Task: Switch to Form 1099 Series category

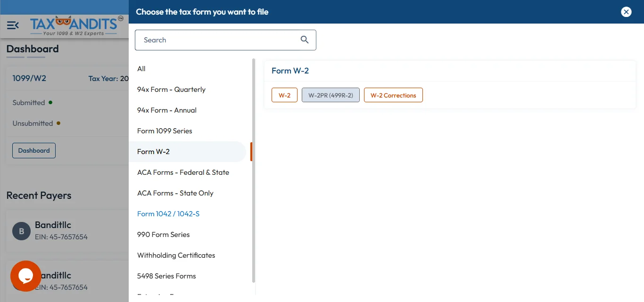Action: (164, 131)
